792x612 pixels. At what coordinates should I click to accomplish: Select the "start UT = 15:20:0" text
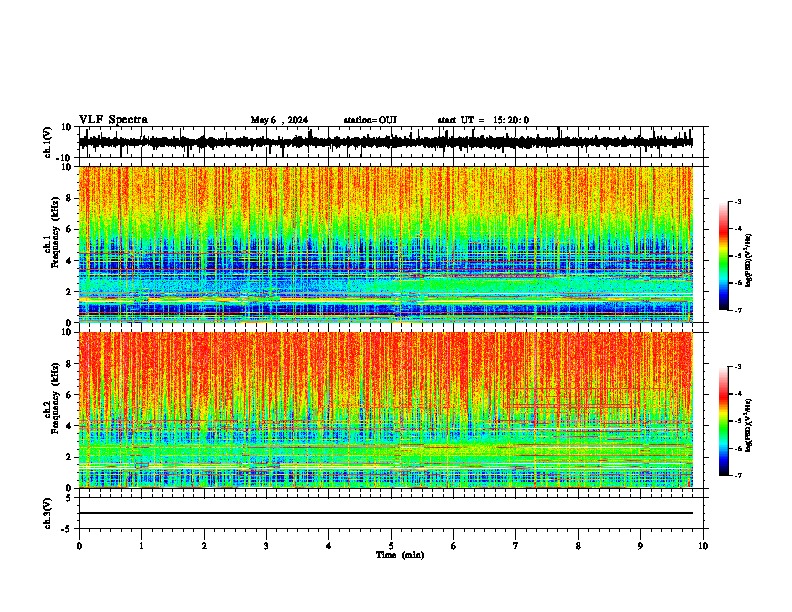(x=483, y=120)
